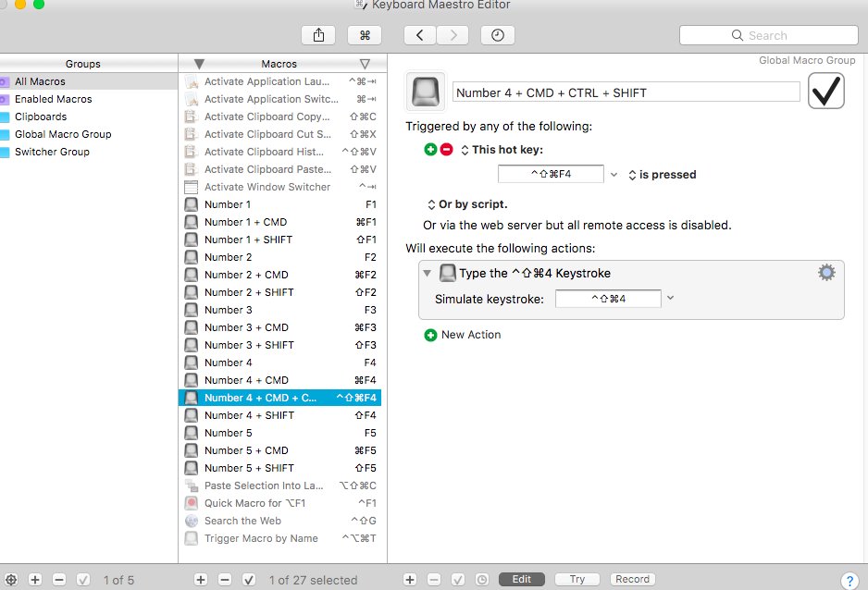Click the Simulate keystroke field
Viewport: 868px width, 590px height.
[x=608, y=299]
